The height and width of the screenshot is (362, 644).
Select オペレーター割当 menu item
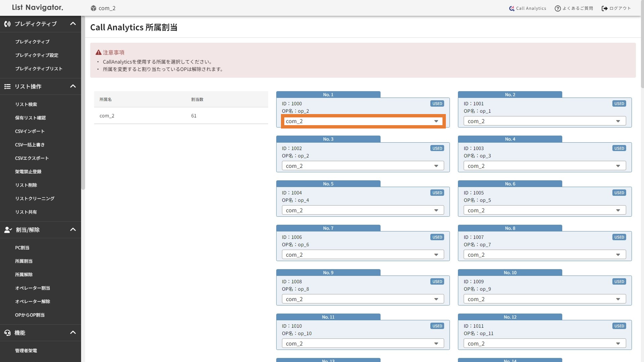pyautogui.click(x=32, y=288)
